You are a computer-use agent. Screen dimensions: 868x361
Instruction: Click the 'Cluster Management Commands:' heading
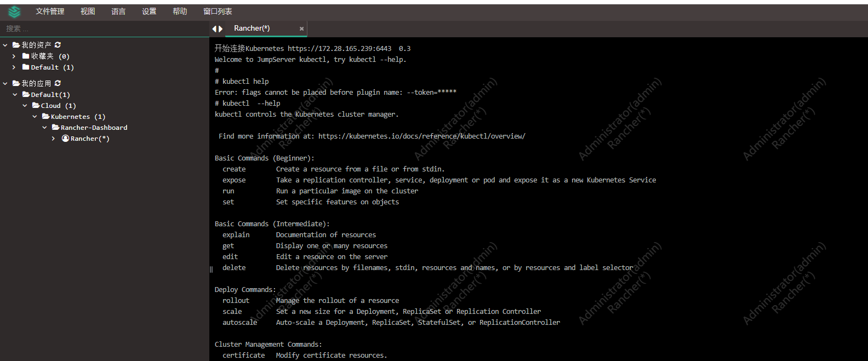coord(269,345)
